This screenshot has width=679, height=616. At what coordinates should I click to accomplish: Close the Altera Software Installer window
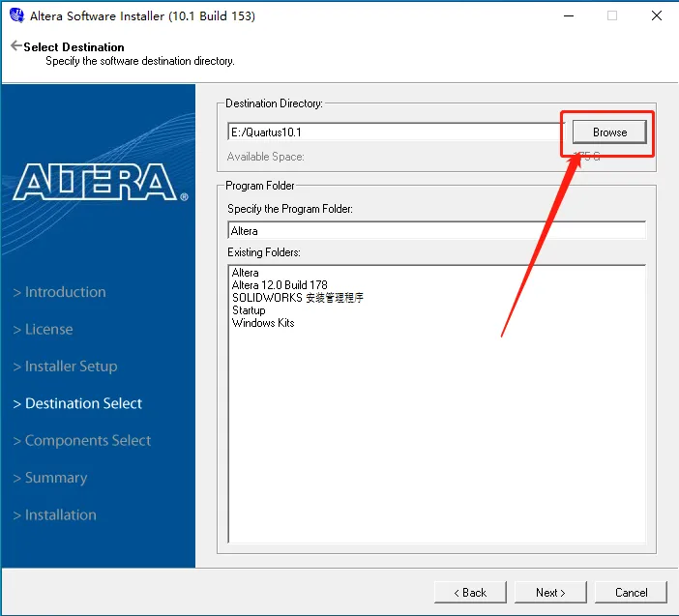(657, 15)
